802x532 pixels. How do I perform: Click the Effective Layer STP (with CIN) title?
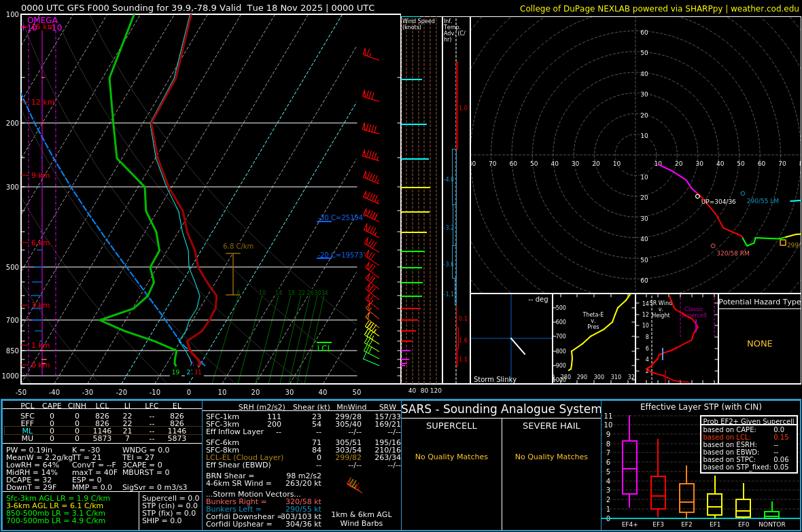pos(701,407)
